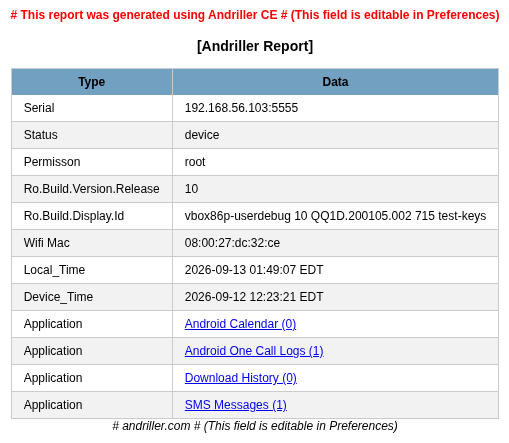Select the release version value 10
The image size is (509, 443).
(x=191, y=189)
